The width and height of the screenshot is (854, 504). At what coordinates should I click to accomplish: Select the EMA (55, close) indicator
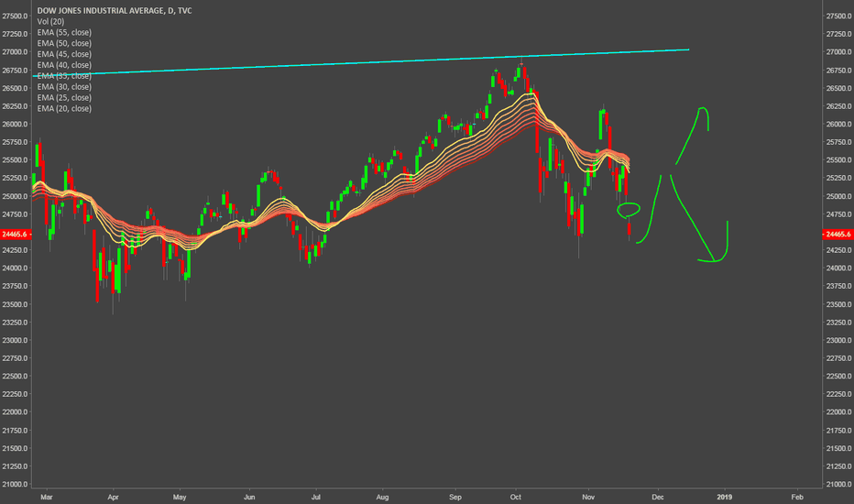click(64, 32)
